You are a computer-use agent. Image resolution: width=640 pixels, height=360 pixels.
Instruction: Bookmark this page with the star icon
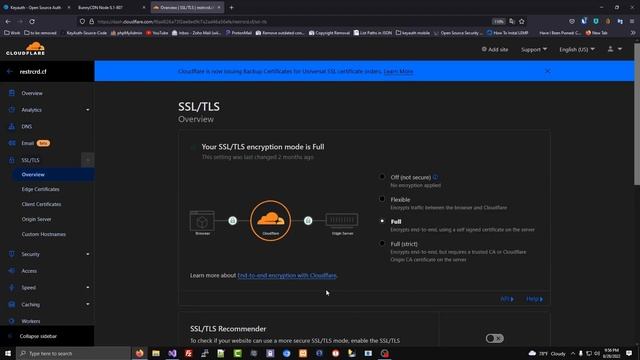[x=522, y=21]
